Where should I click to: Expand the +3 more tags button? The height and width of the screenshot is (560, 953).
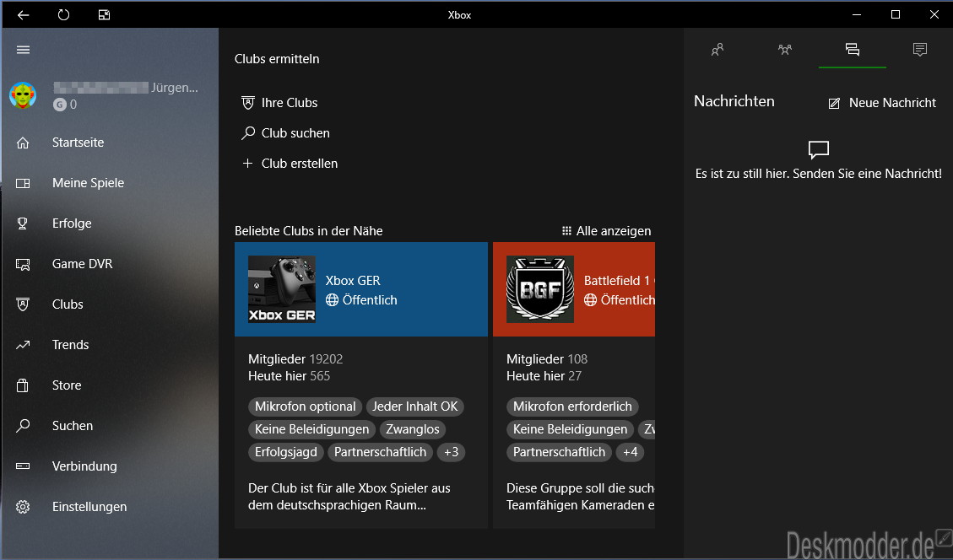(x=451, y=452)
